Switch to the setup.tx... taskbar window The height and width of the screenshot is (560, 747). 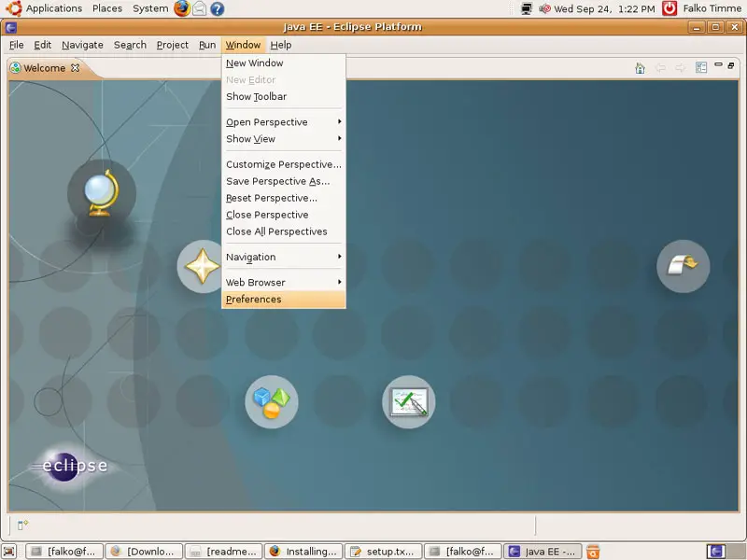pyautogui.click(x=383, y=552)
